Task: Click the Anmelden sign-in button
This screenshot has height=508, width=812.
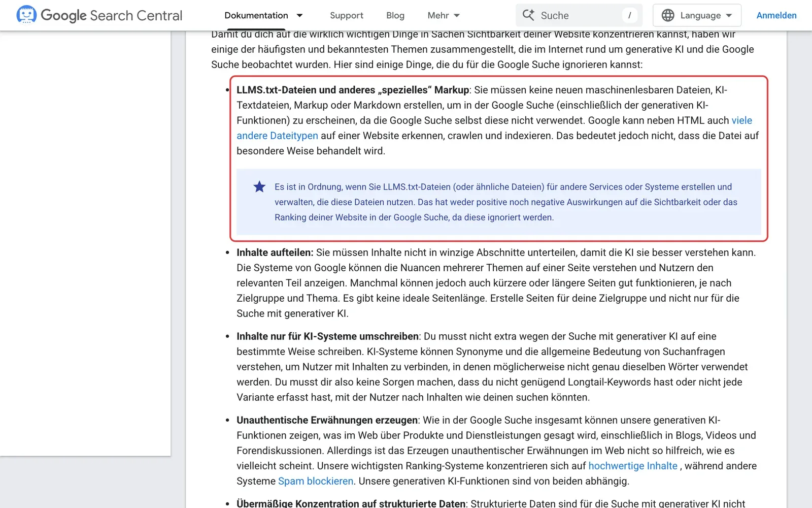Action: (776, 15)
